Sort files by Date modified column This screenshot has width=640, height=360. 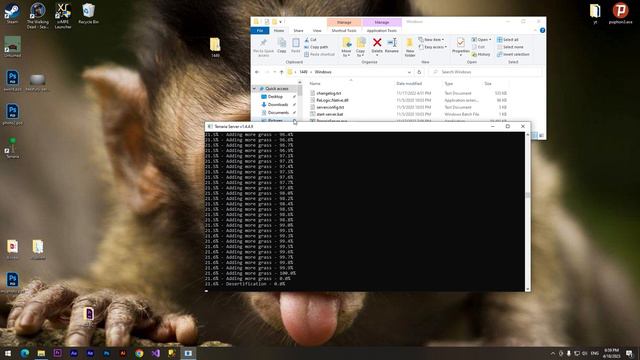click(x=409, y=84)
